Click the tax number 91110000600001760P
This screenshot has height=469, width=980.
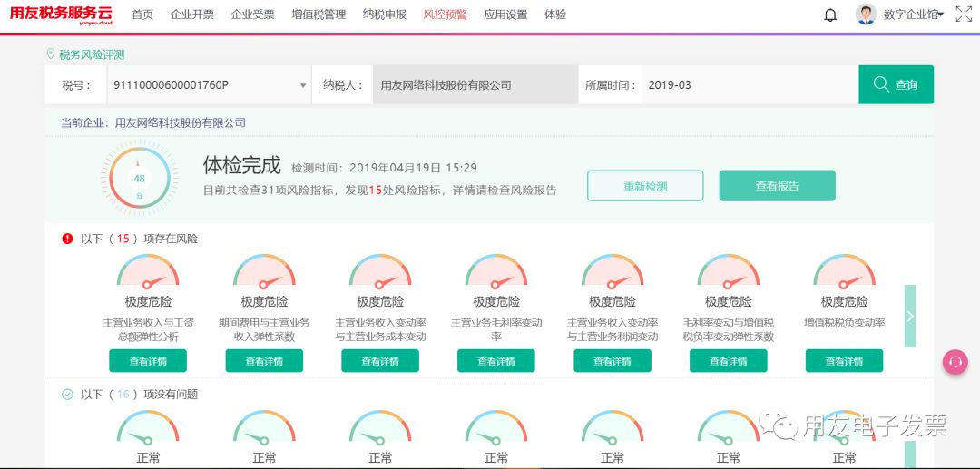pos(171,85)
